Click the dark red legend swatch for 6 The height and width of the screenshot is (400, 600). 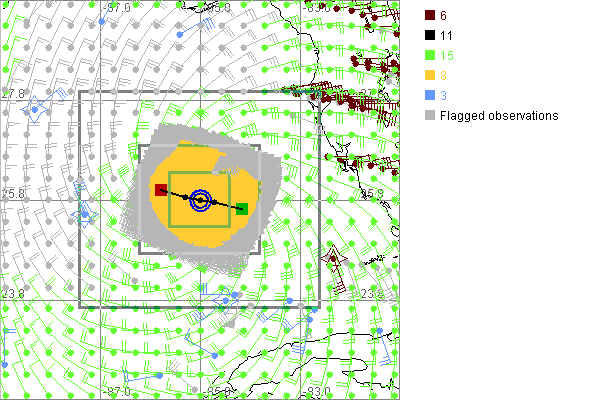click(429, 16)
